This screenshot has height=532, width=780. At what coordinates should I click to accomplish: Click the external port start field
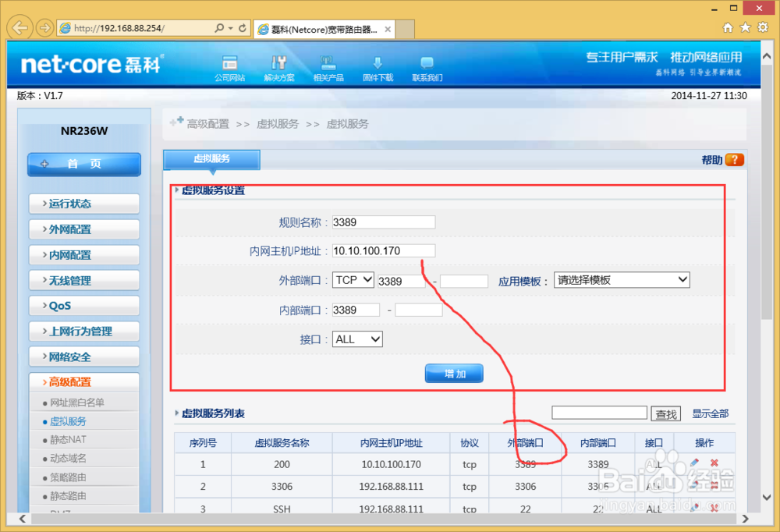[402, 281]
